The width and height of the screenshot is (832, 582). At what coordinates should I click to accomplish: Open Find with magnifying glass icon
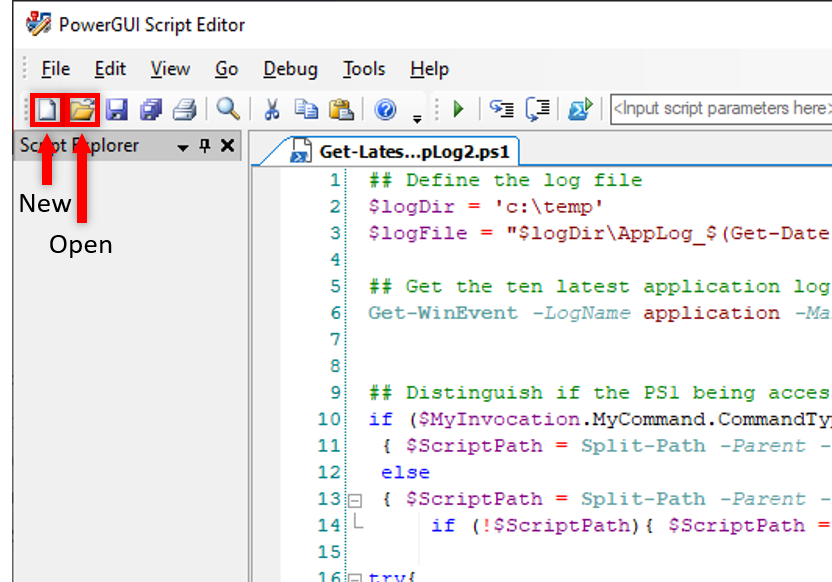228,109
